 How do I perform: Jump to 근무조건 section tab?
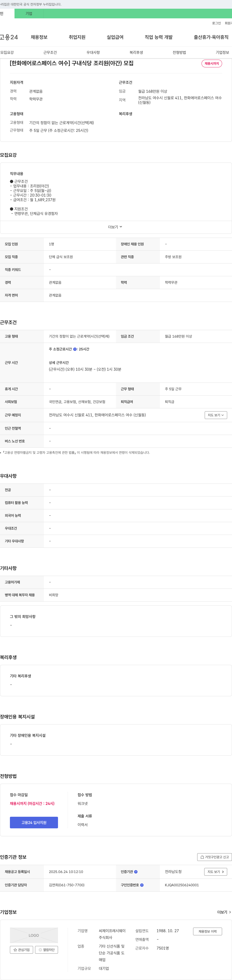(50, 52)
